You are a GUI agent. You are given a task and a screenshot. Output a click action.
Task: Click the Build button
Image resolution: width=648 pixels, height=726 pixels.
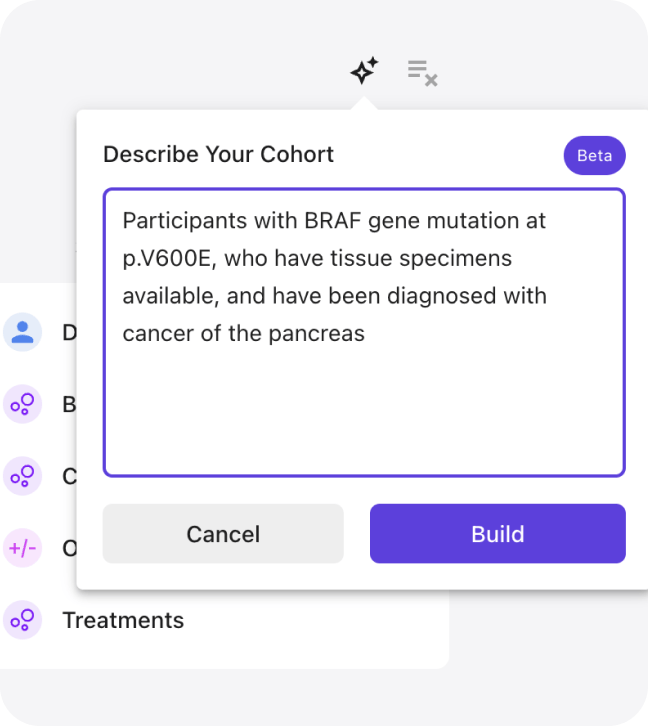click(x=498, y=534)
